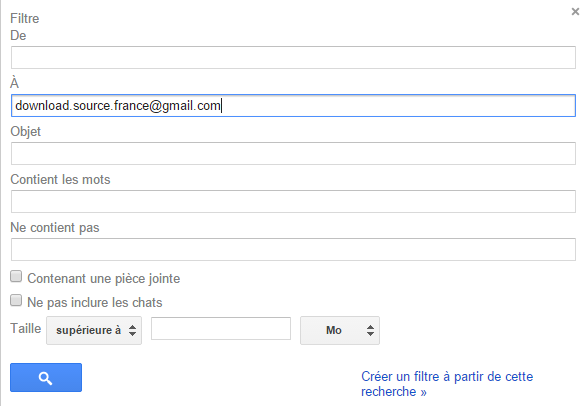
Task: Open Créer un filtre à partir de cette recherche
Action: [447, 384]
